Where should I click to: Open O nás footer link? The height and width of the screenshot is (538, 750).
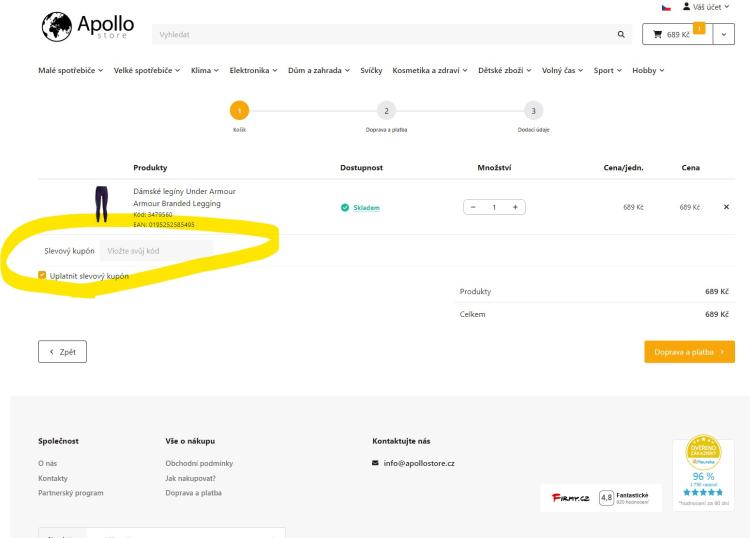point(47,463)
